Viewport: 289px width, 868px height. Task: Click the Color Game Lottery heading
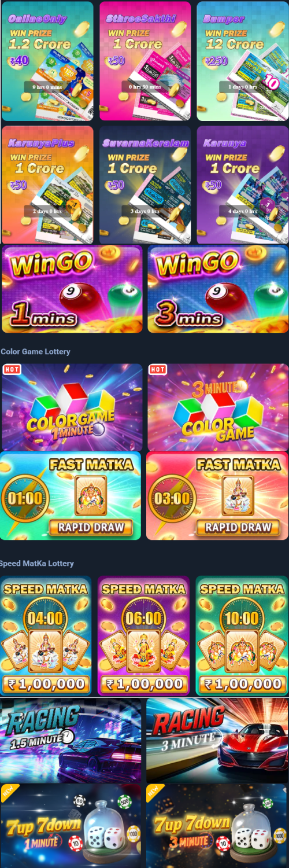pos(35,351)
